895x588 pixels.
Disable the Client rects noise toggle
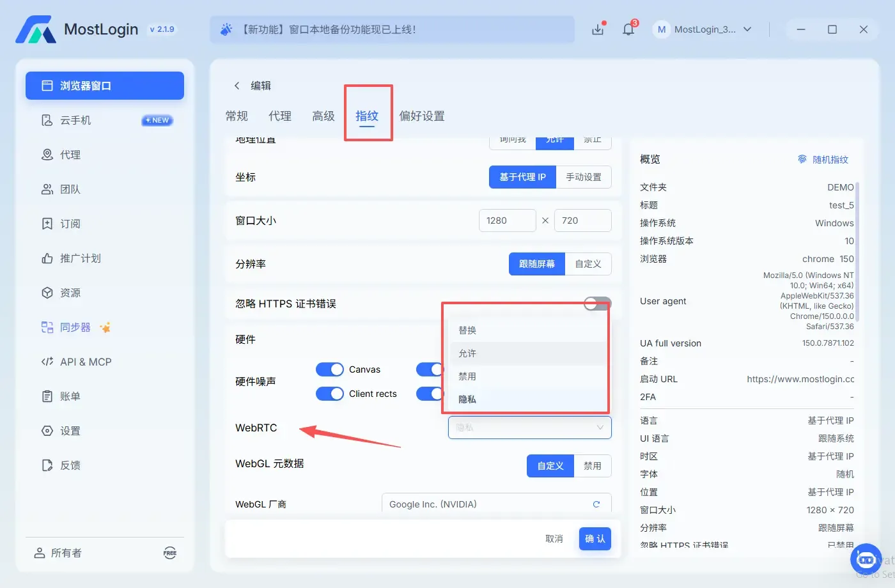(x=330, y=394)
